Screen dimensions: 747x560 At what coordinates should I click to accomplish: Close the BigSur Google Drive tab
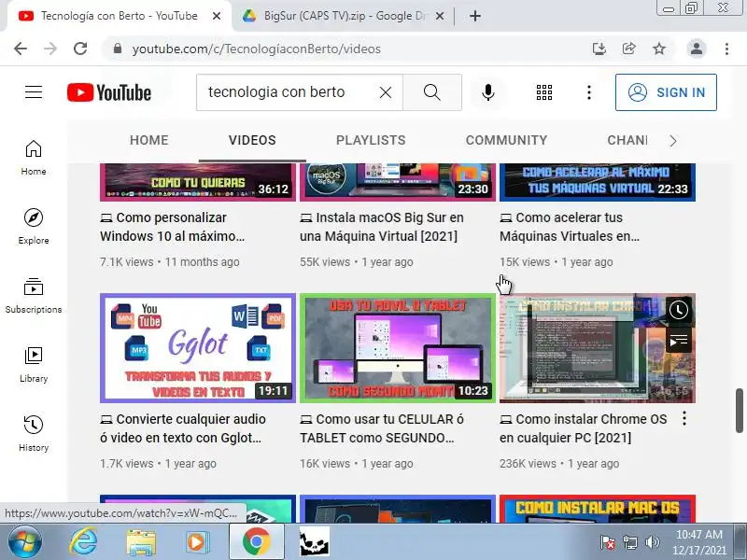[x=440, y=16]
